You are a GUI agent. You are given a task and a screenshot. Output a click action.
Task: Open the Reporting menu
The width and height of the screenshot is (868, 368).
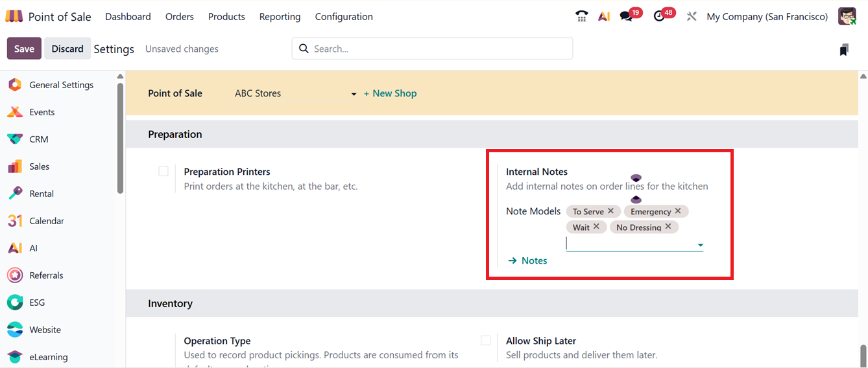(280, 17)
